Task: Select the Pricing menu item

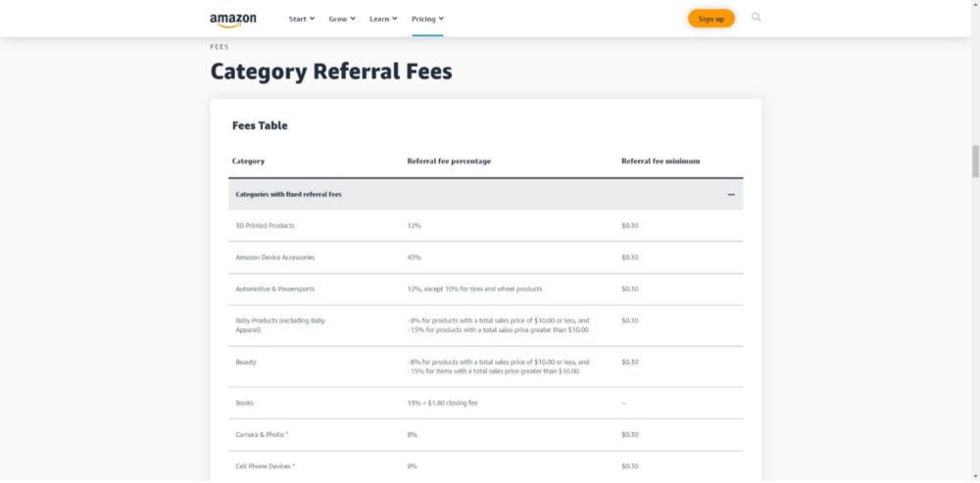Action: (427, 19)
